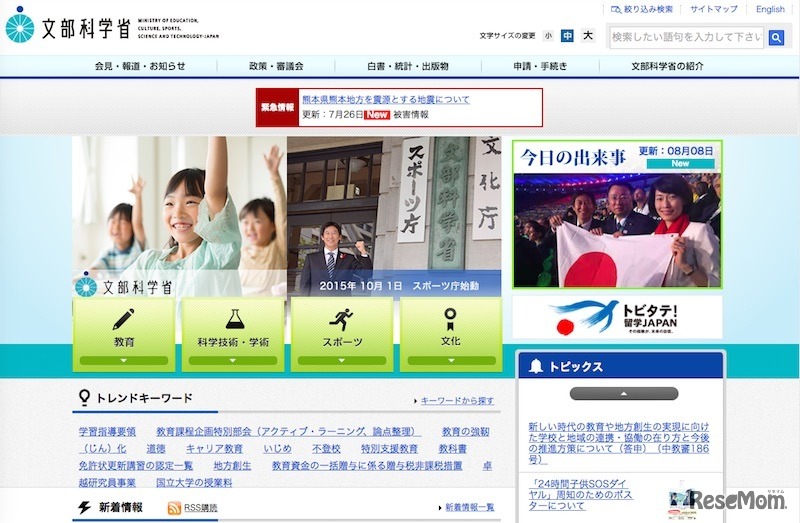Select the running figure スポーツ tile
The width and height of the screenshot is (800, 523).
tap(342, 334)
